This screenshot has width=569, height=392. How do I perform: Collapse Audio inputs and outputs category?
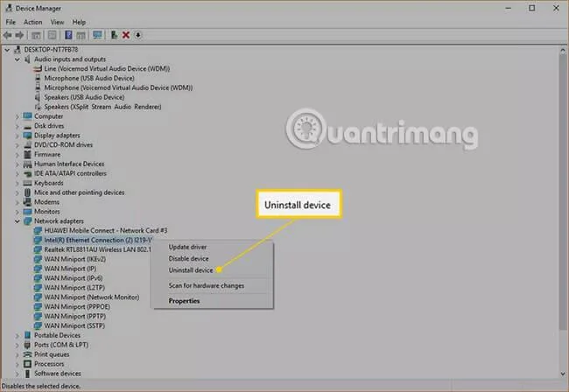[17, 59]
